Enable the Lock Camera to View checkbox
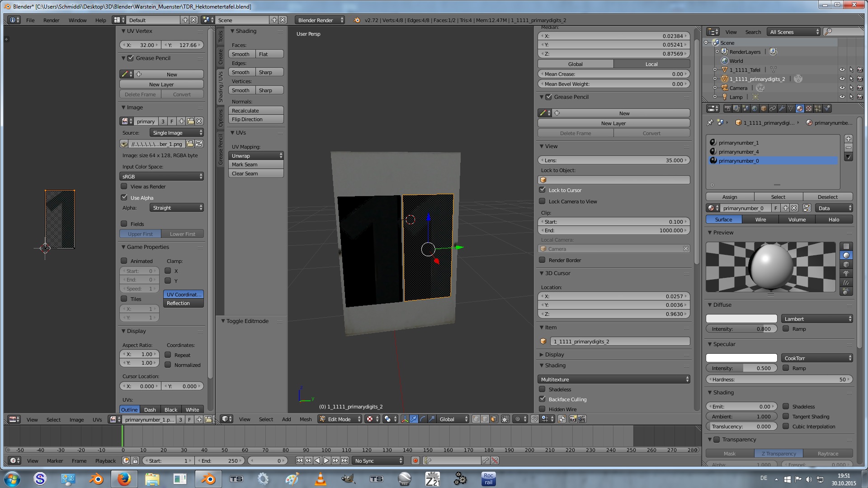The height and width of the screenshot is (488, 868). coord(542,201)
